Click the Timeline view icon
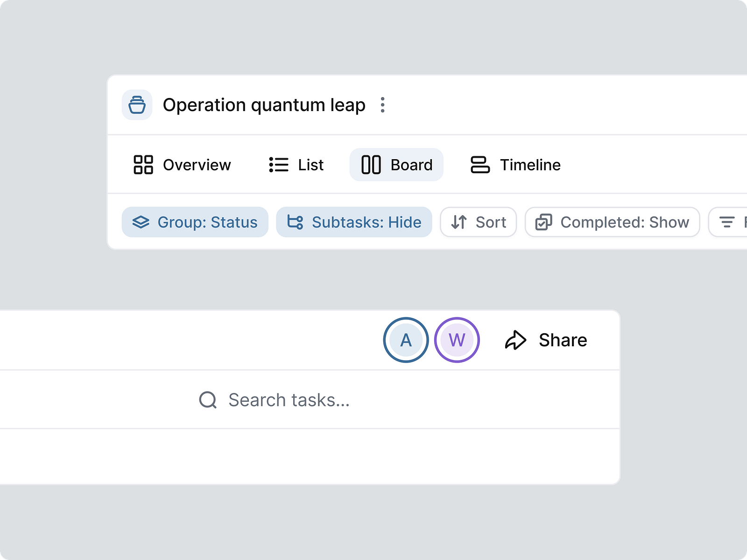This screenshot has height=560, width=747. (479, 165)
